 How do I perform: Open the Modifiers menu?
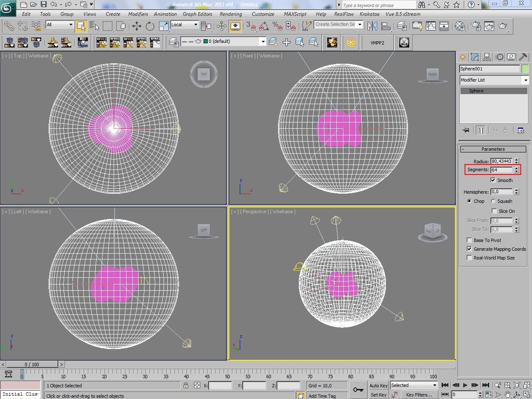[x=138, y=14]
